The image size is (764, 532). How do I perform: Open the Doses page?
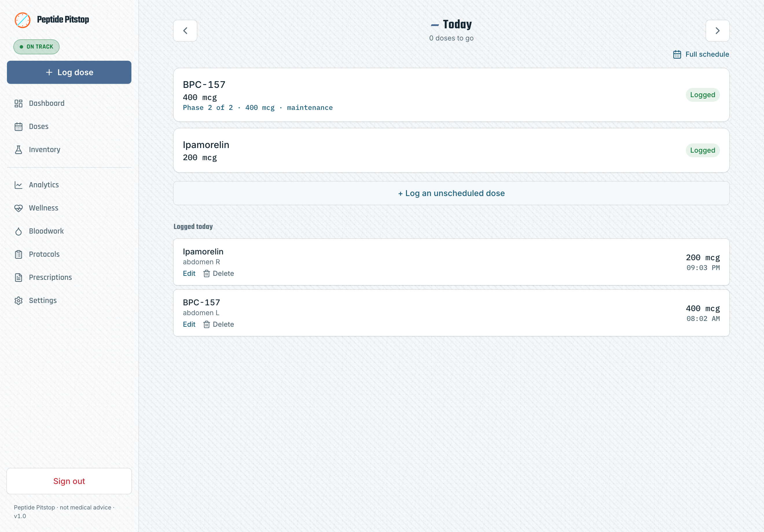coord(69,127)
